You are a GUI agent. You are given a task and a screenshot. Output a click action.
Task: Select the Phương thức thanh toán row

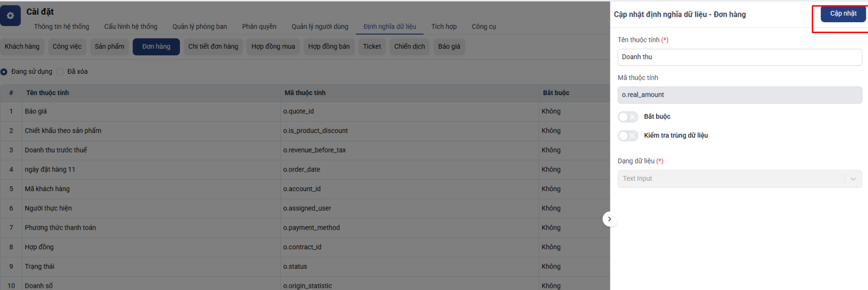tap(60, 228)
